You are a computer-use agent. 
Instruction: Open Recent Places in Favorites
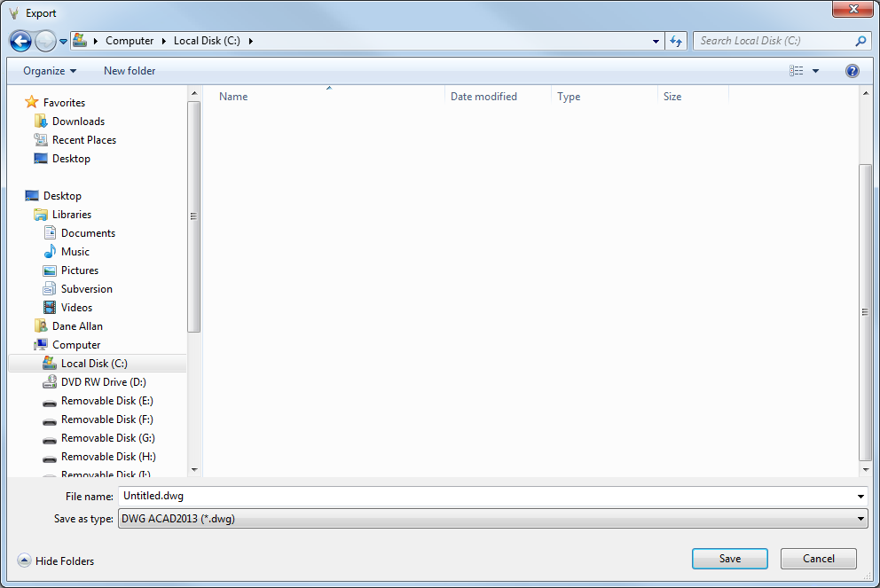coord(84,140)
